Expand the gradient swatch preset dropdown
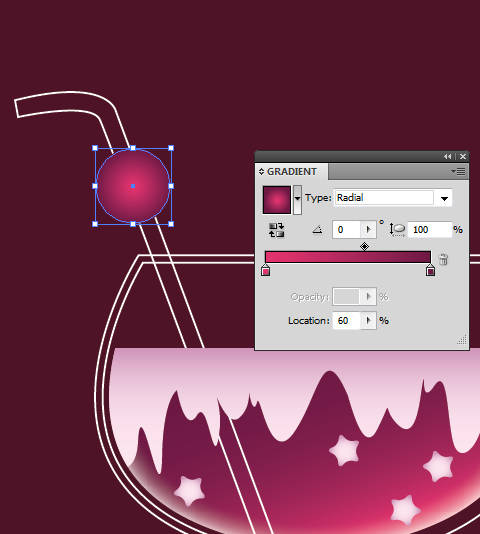The height and width of the screenshot is (534, 480). 297,200
